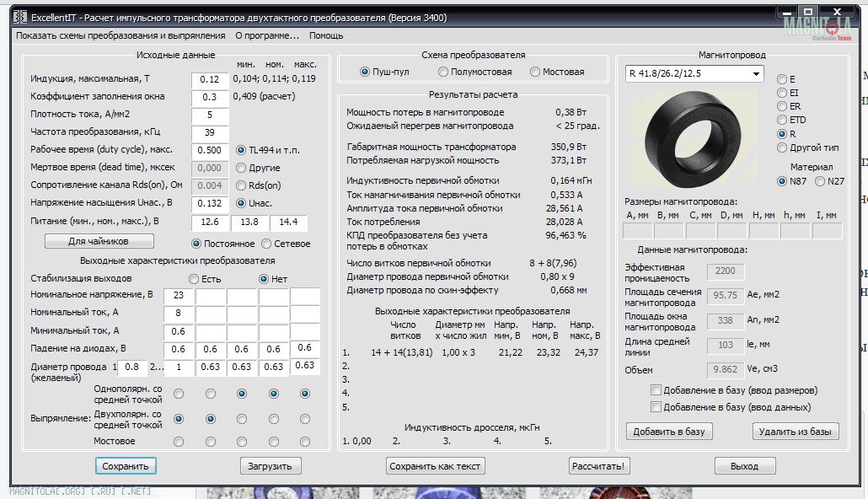Viewport: 868px width, 499px height.
Task: Click the 'Частота преобразования' field with 39
Action: point(210,133)
